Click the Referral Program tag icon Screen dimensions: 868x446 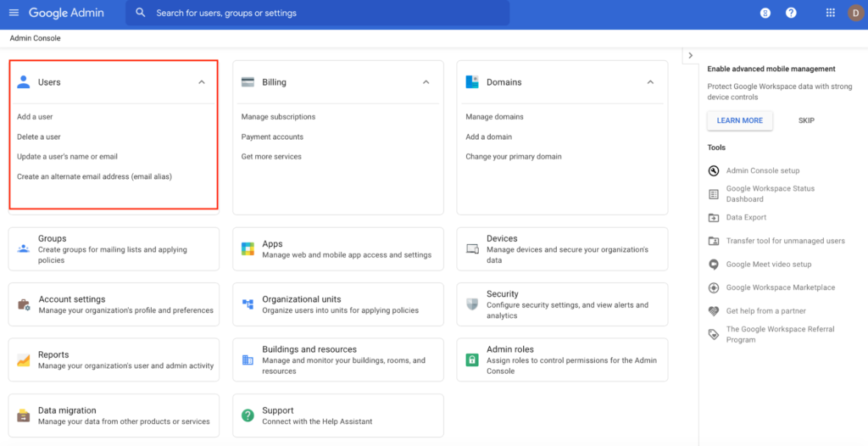714,335
